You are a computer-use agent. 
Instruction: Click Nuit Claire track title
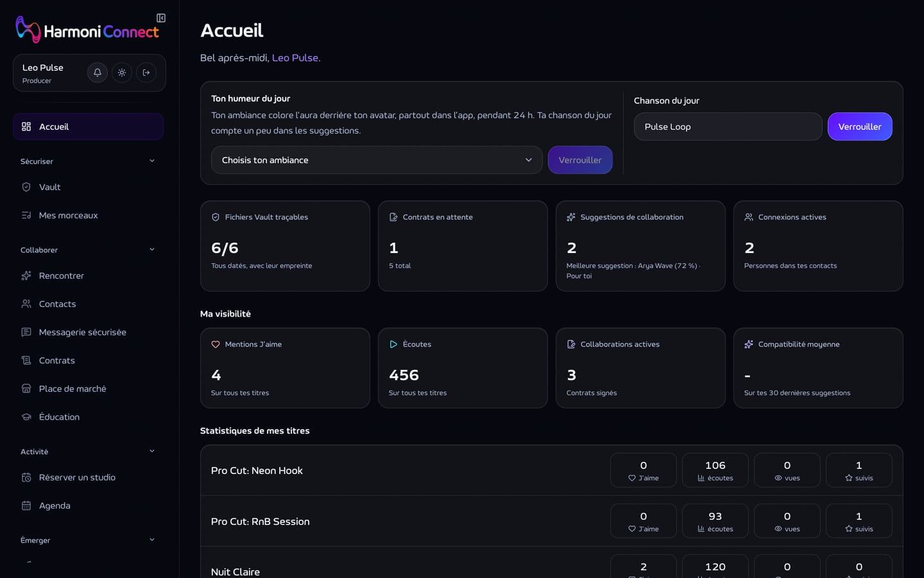coord(235,572)
